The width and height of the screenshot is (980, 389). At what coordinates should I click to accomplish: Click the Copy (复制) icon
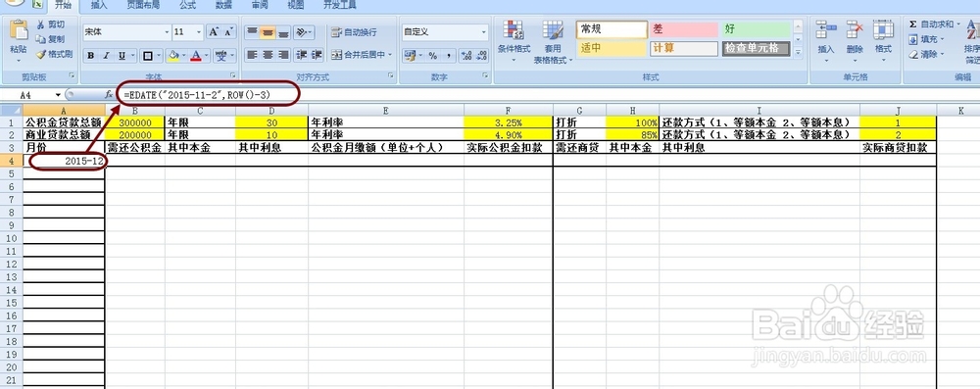pyautogui.click(x=41, y=39)
